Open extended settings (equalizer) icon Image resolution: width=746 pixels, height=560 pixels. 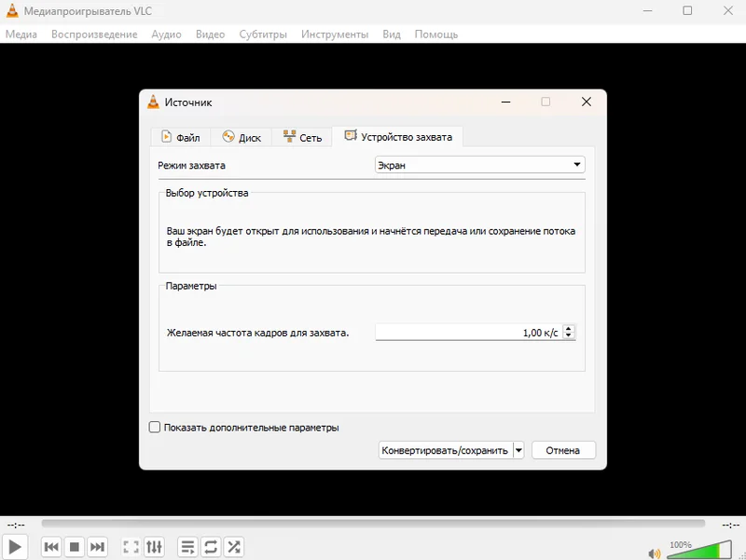click(154, 547)
